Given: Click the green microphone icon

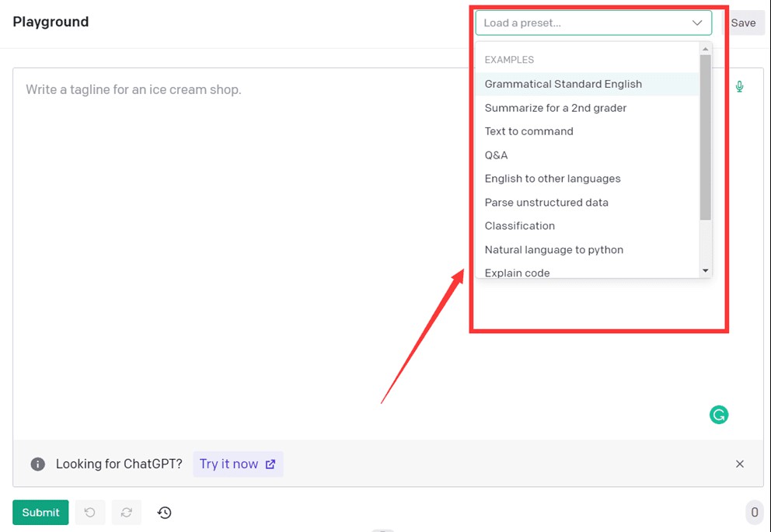Looking at the screenshot, I should coord(739,86).
